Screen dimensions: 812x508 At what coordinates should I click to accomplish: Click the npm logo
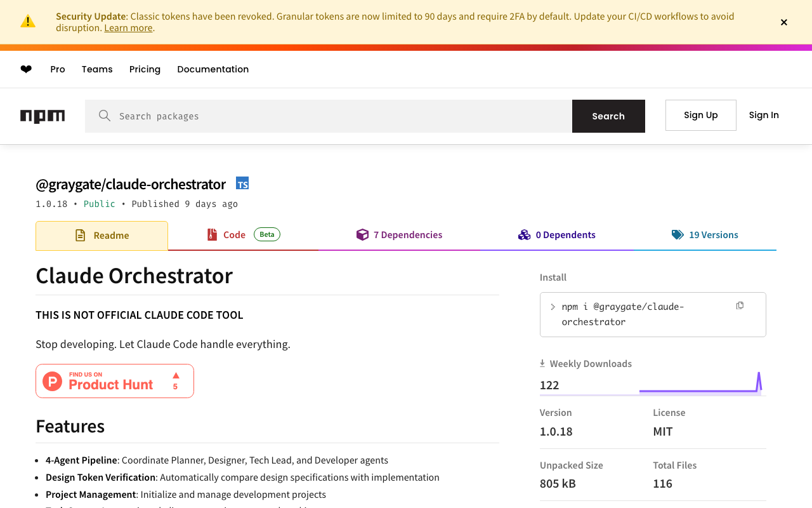tap(43, 116)
